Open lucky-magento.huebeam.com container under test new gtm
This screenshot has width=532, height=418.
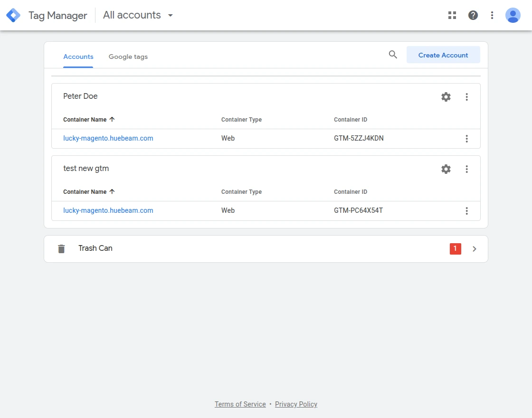click(108, 210)
